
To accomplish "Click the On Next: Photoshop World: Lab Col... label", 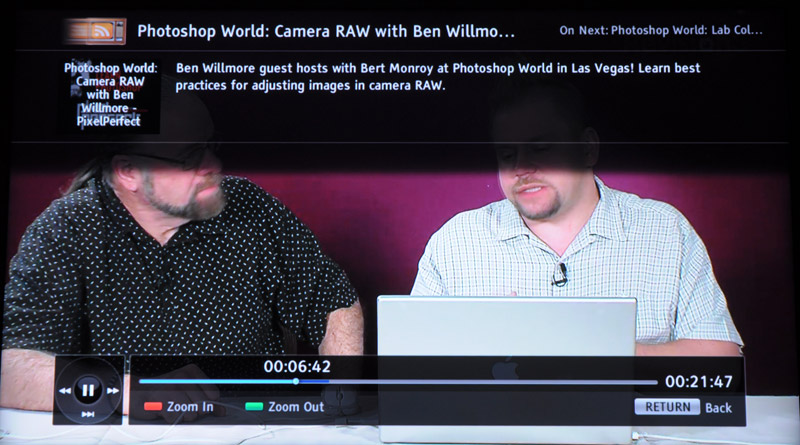I will (661, 30).
